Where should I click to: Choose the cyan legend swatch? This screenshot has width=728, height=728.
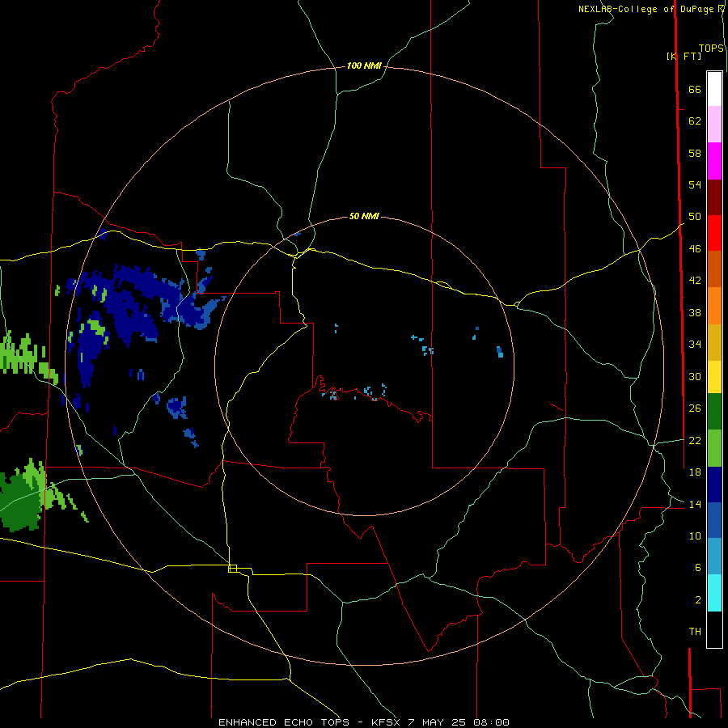click(714, 593)
